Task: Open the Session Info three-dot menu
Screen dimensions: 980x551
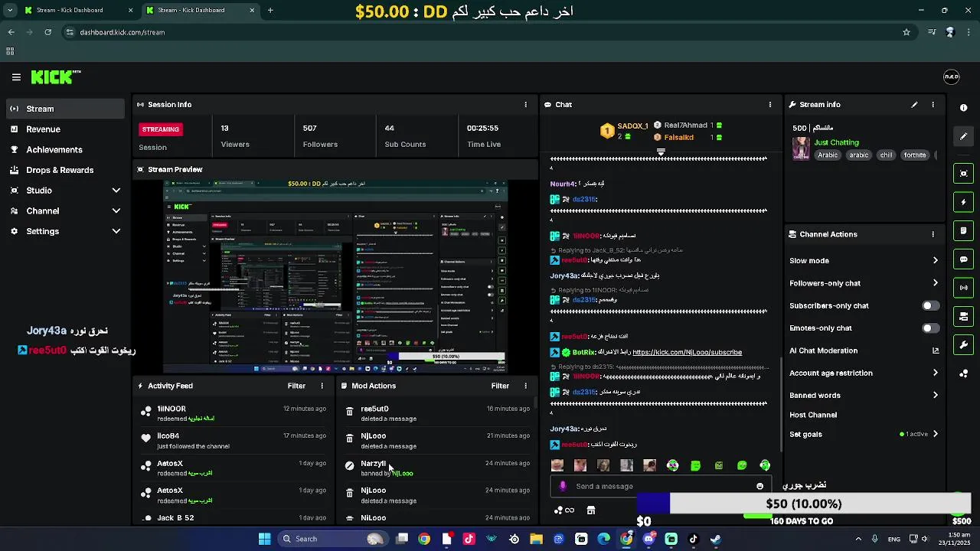Action: [525, 105]
